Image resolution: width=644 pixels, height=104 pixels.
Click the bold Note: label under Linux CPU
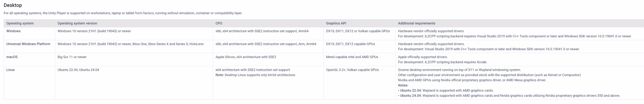pyautogui.click(x=220, y=75)
